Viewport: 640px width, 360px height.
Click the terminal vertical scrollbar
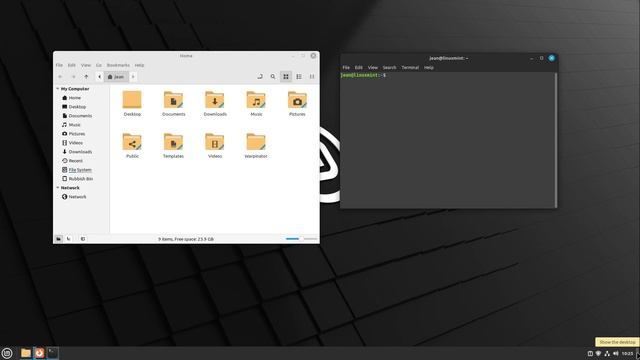[556, 140]
